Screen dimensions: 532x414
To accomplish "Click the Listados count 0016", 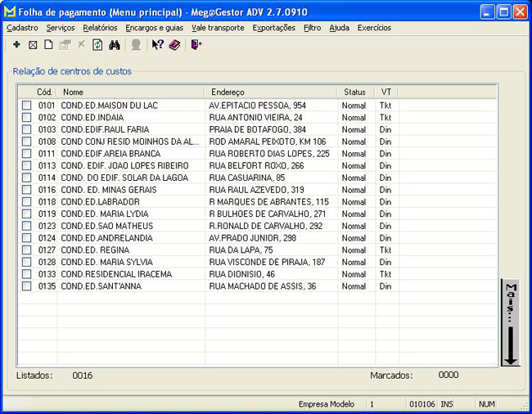I will [83, 376].
